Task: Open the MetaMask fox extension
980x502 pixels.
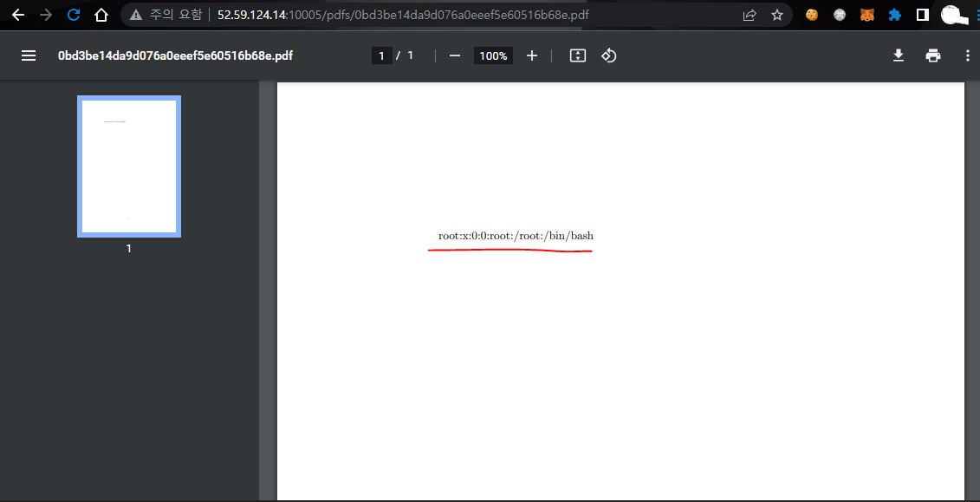Action: coord(866,15)
